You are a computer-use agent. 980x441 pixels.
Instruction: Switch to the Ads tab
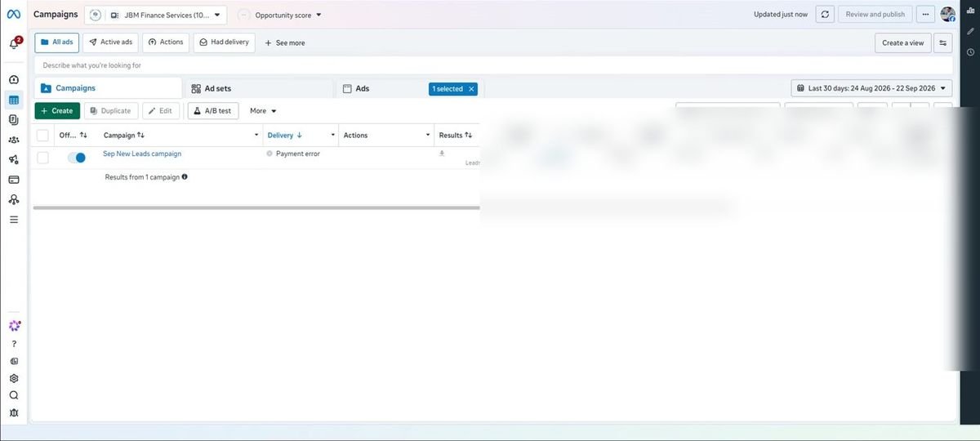coord(408,88)
